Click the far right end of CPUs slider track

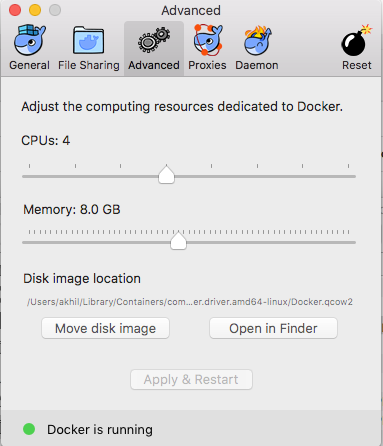(354, 176)
